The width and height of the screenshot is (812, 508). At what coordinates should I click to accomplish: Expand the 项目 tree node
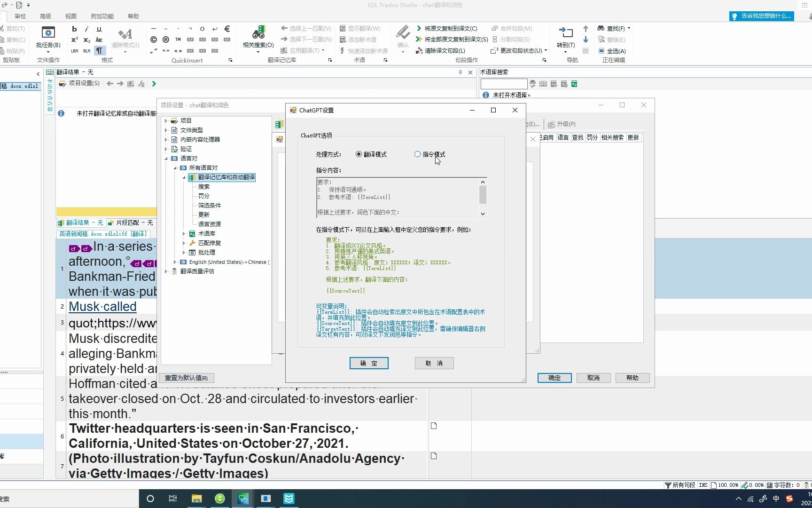point(166,121)
